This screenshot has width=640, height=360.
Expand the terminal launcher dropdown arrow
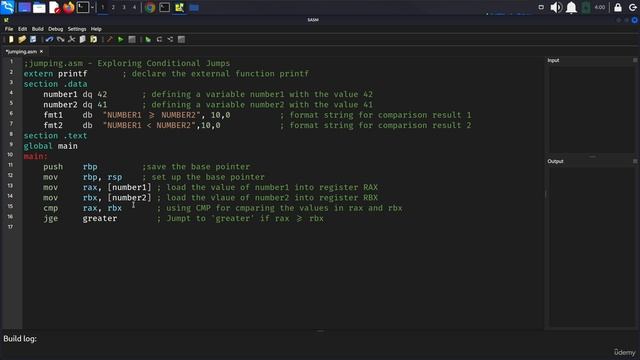(92, 7)
